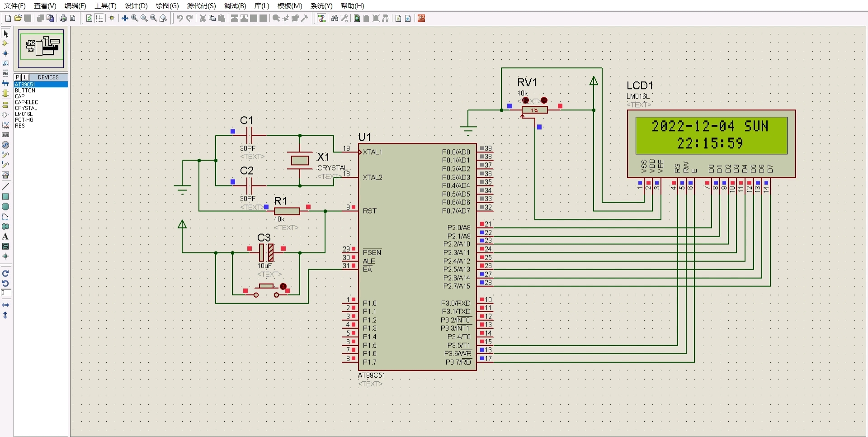Select POT-HG in the devices list

click(24, 120)
